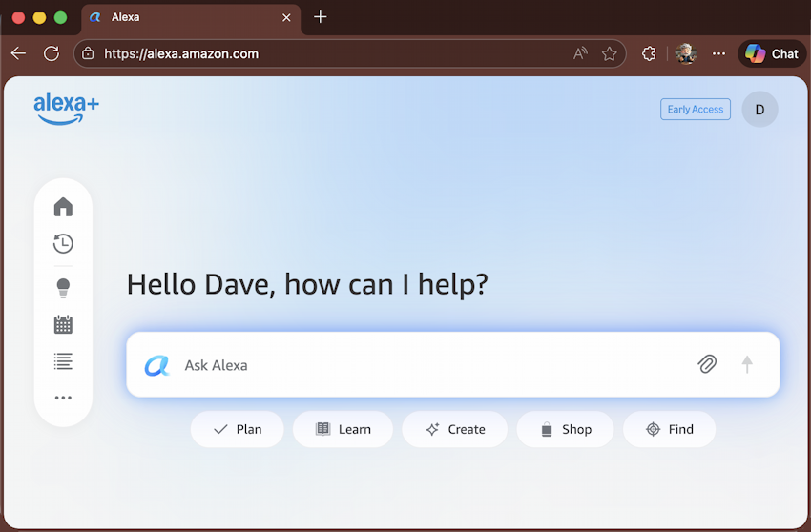Click the paperclip attach icon
811x532 pixels.
click(707, 364)
